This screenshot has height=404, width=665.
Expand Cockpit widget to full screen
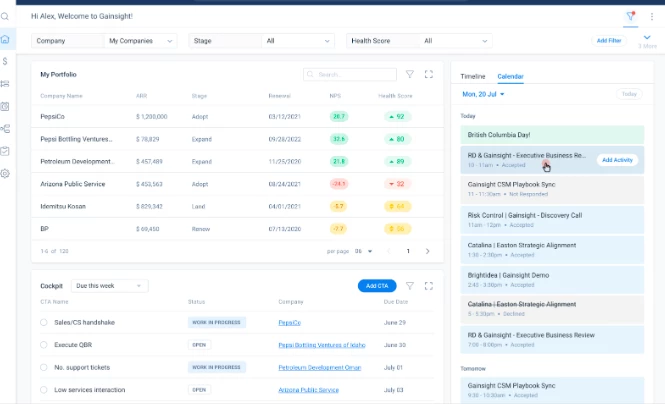tap(429, 286)
